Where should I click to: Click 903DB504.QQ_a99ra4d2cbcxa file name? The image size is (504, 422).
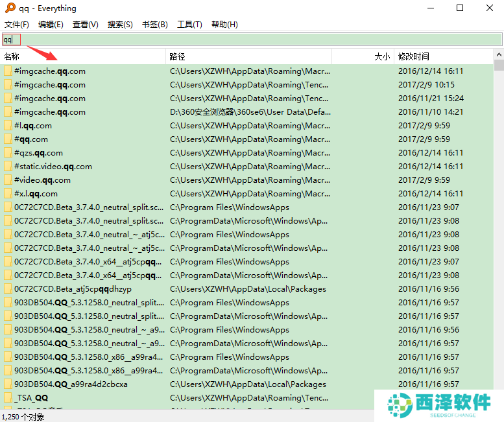71,384
